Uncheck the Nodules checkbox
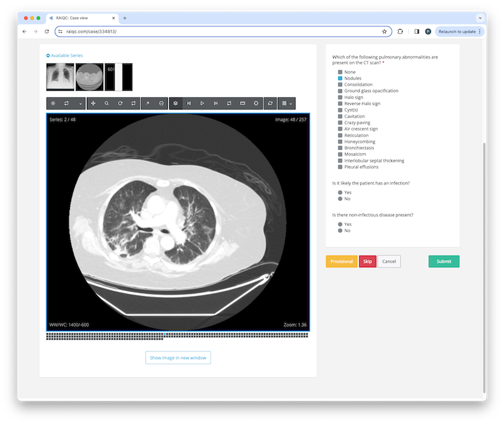The image size is (504, 424). [x=340, y=78]
